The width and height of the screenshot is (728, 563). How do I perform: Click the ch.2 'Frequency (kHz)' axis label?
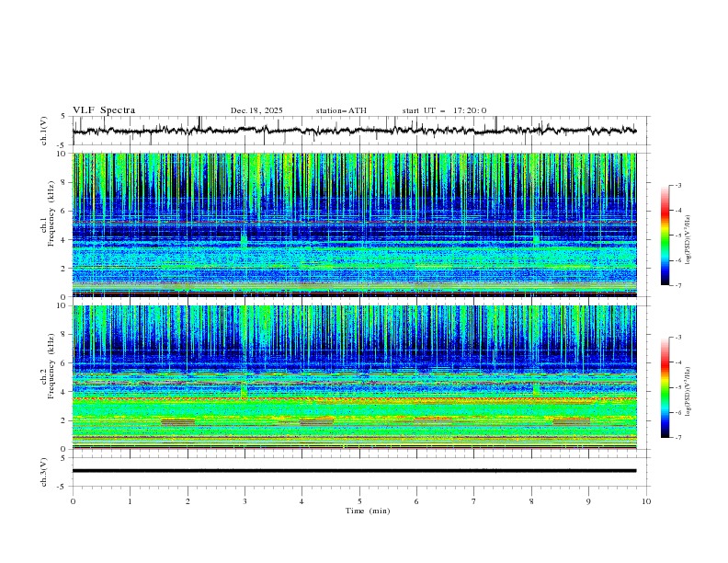pos(51,366)
